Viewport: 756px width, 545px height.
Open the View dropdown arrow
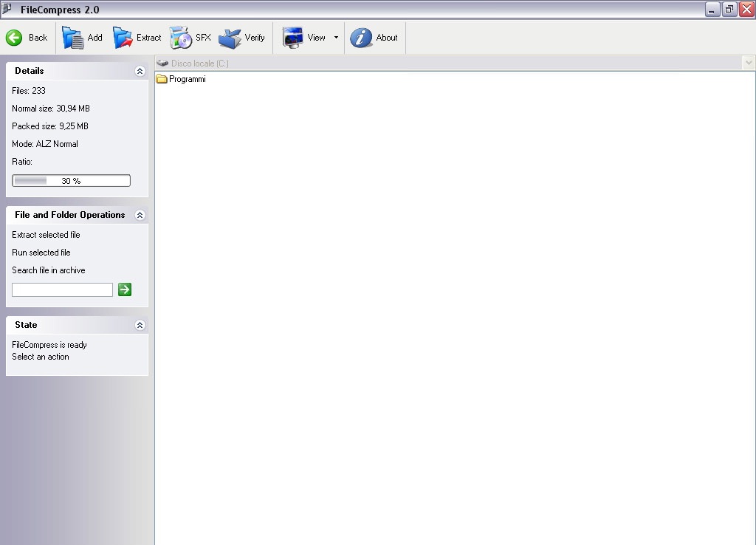click(x=336, y=38)
